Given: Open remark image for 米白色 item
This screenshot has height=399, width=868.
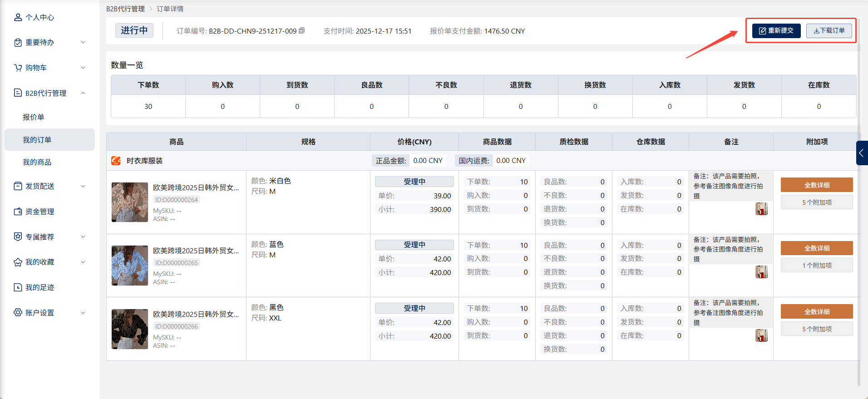Looking at the screenshot, I should pos(761,209).
